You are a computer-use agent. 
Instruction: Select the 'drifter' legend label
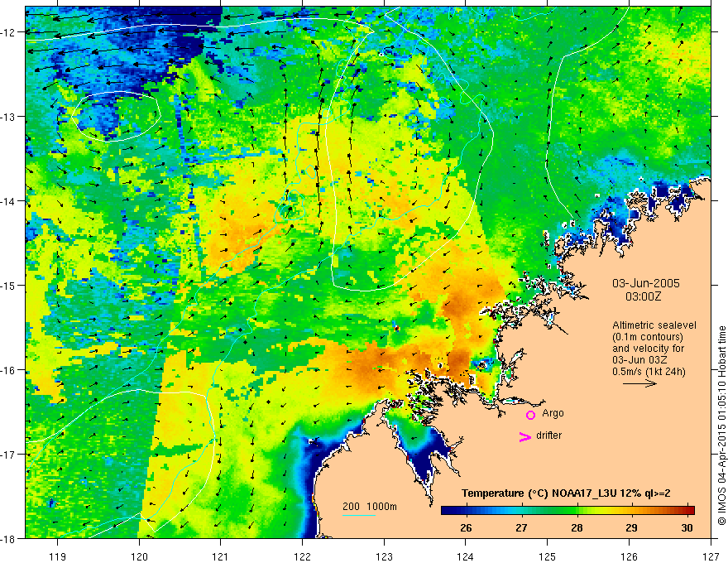[x=548, y=435]
